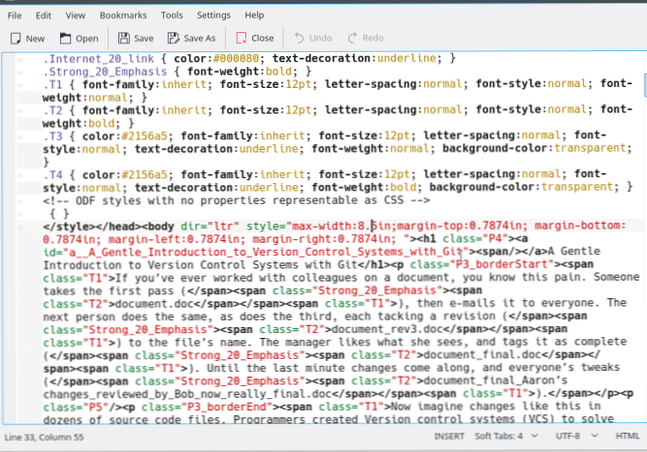647x452 pixels.
Task: Click the .T3 selector at line start
Action: 52,136
